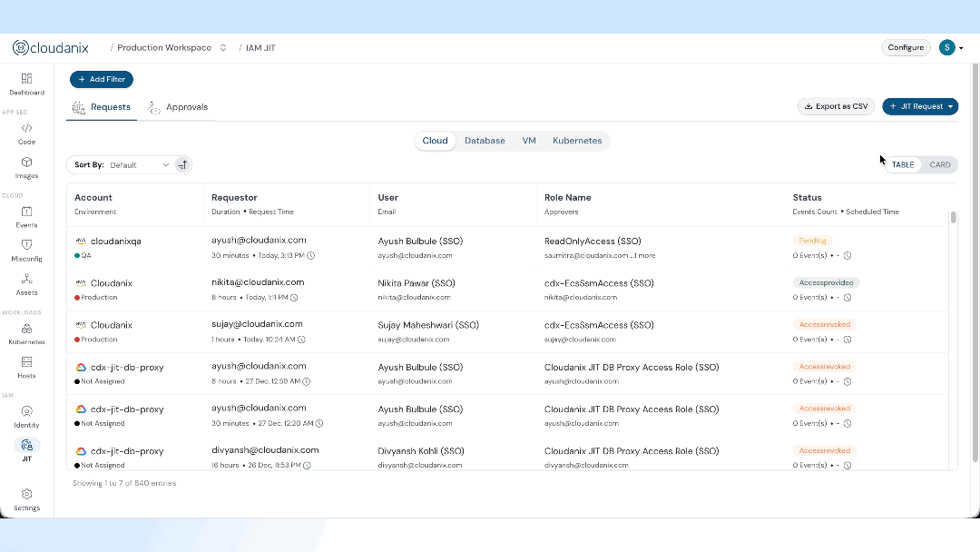
Task: Open Identity under IAM
Action: click(26, 416)
